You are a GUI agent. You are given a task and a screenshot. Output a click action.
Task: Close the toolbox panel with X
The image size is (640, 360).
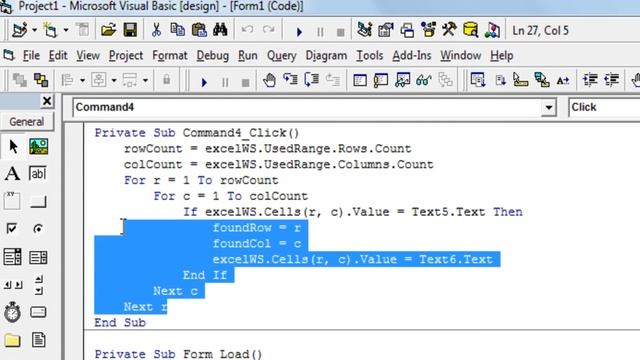[x=47, y=101]
